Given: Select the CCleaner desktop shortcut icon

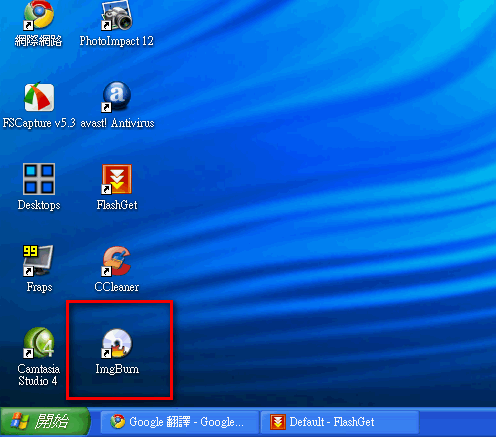Looking at the screenshot, I should pyautogui.click(x=116, y=261).
